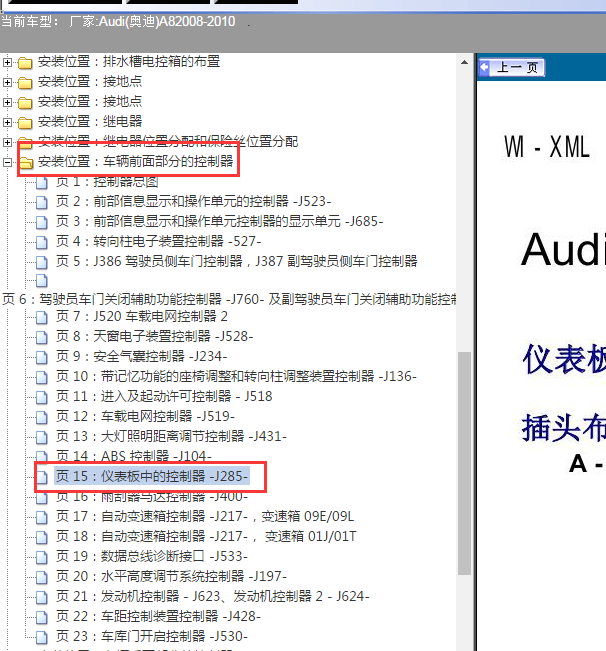
Task: Collapse folder 安装位置：车辆前面部分的控制器
Action: [7, 162]
